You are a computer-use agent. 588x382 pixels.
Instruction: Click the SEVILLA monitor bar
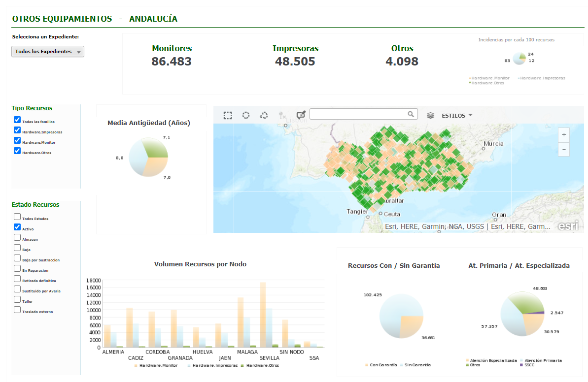pyautogui.click(x=263, y=315)
